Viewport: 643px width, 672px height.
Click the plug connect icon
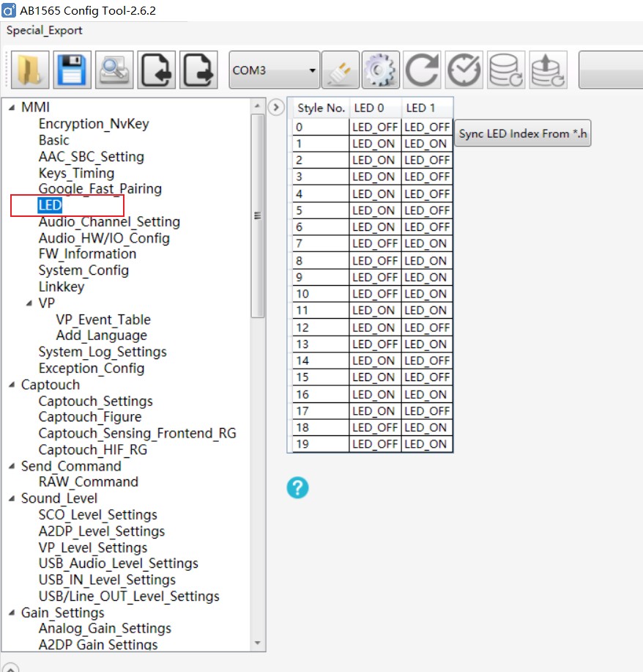pyautogui.click(x=341, y=71)
